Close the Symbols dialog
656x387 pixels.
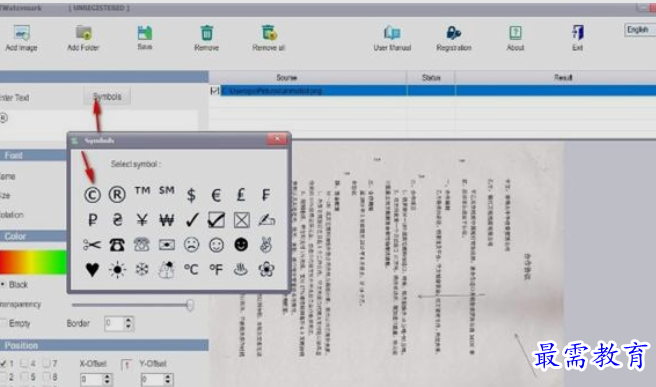point(277,139)
